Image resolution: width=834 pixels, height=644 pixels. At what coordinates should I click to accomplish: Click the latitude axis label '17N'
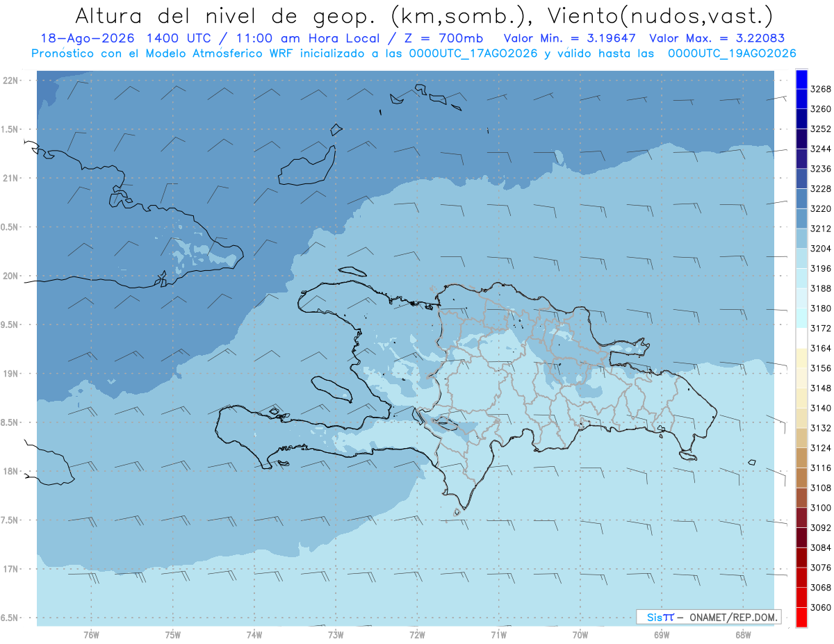click(x=10, y=569)
